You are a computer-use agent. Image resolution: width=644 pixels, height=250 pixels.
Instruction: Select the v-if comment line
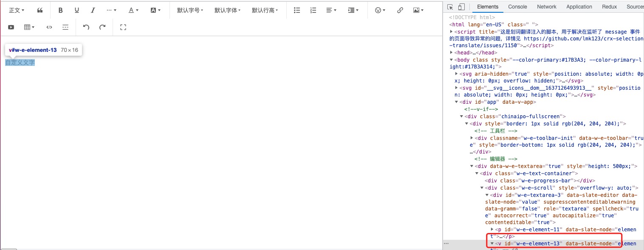480,109
